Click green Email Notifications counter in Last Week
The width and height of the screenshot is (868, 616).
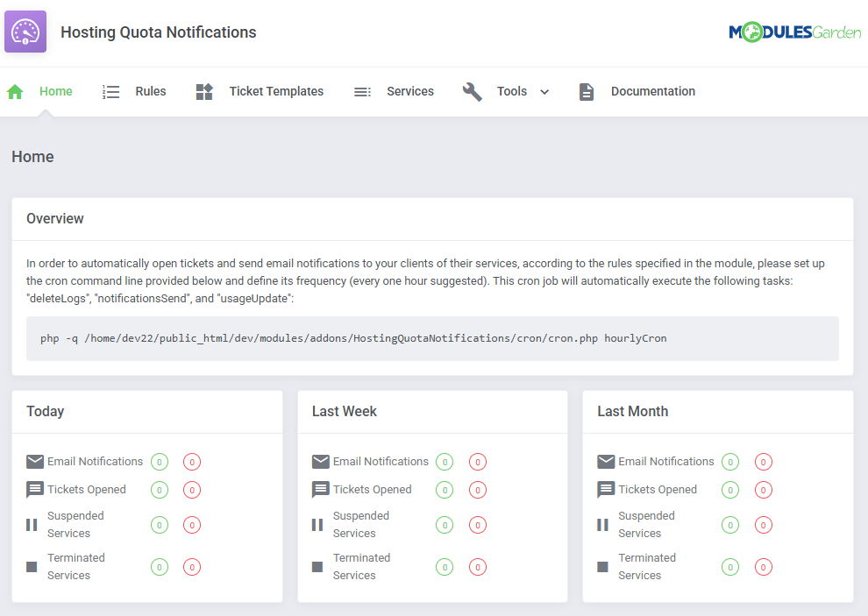click(445, 462)
